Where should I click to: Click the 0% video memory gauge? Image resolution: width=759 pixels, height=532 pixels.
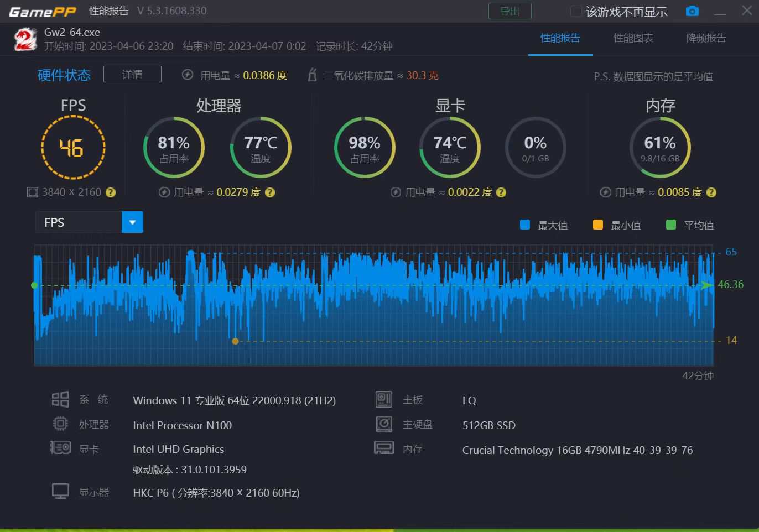[536, 148]
